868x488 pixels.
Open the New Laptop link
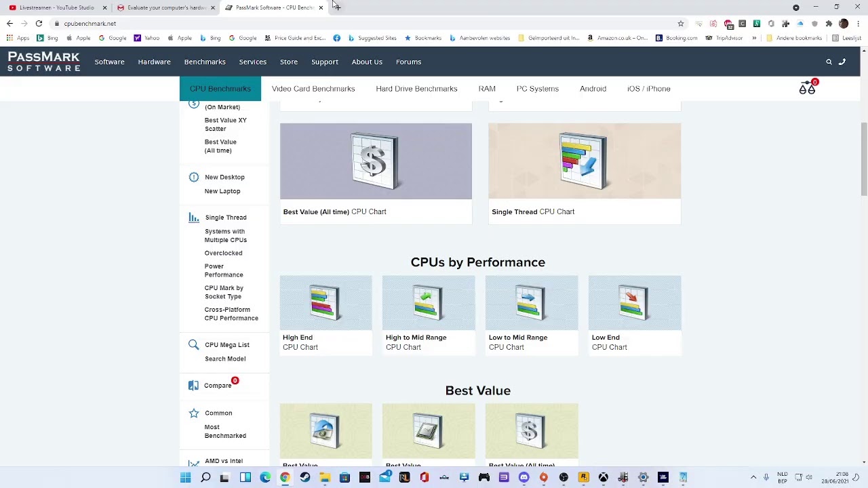click(222, 191)
